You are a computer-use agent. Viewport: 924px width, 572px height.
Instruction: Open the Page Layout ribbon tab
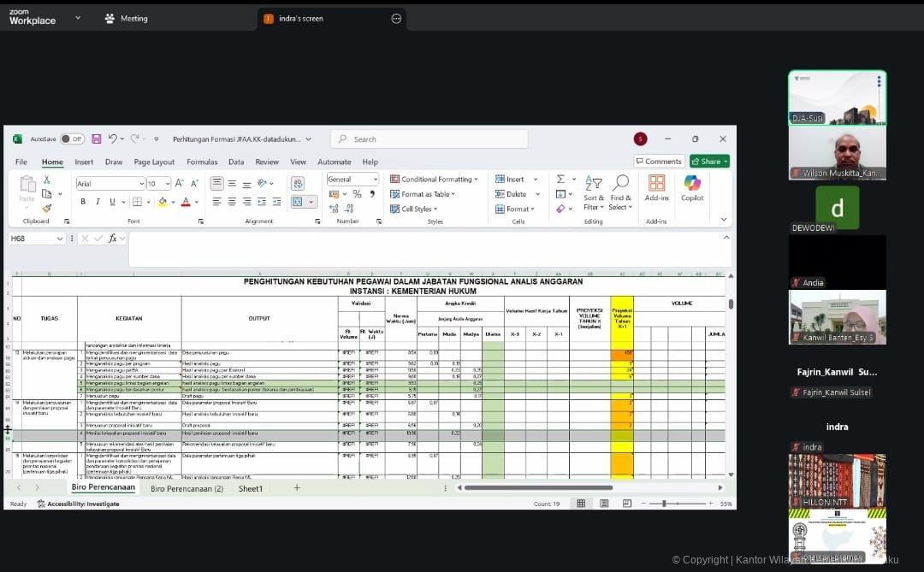pyautogui.click(x=154, y=162)
